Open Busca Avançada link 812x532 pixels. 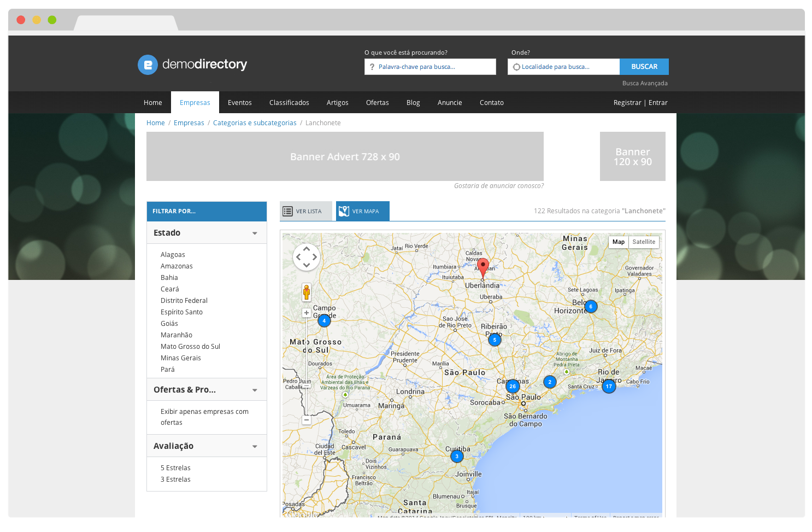pos(645,83)
